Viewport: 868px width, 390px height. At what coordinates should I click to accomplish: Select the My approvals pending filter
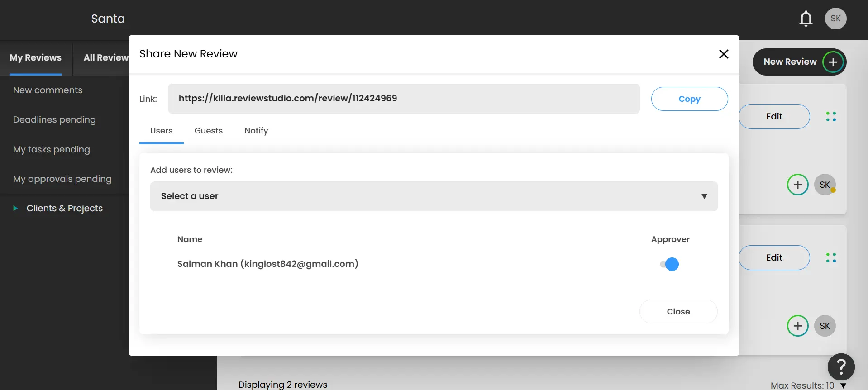click(x=62, y=179)
